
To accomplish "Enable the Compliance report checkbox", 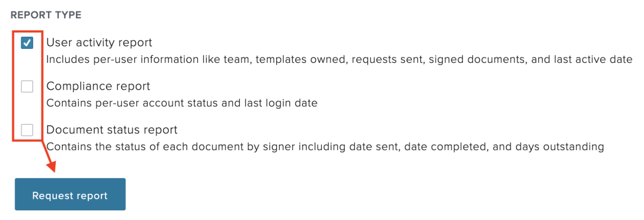I will click(27, 87).
